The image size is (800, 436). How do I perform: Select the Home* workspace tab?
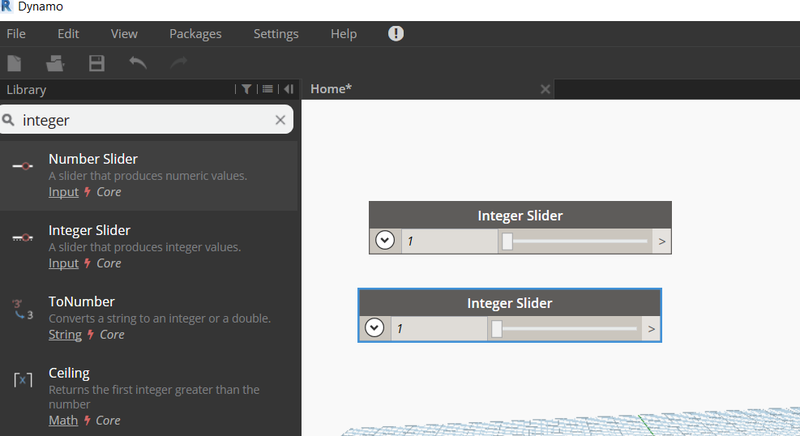331,89
